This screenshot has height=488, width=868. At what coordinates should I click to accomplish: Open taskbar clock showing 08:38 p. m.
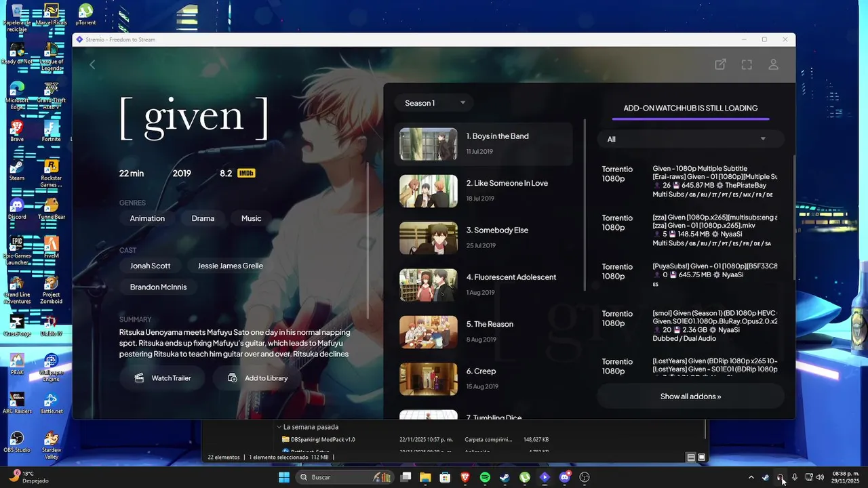coord(844,477)
